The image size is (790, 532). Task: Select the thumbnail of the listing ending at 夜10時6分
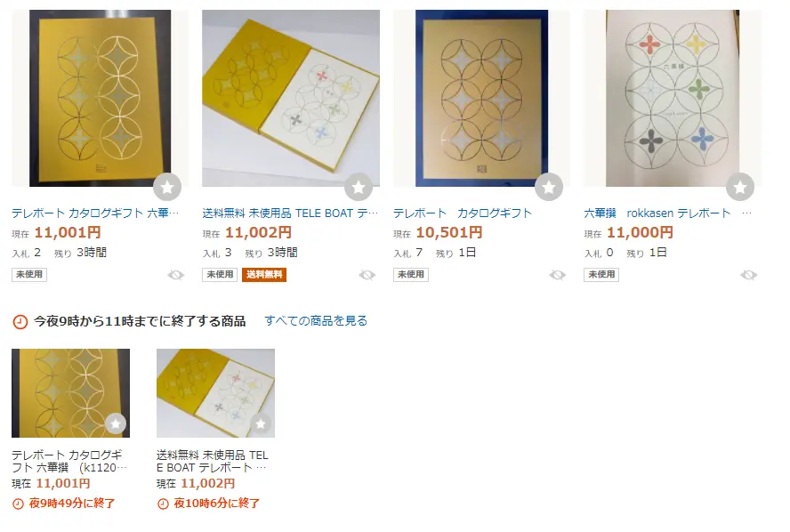point(215,393)
